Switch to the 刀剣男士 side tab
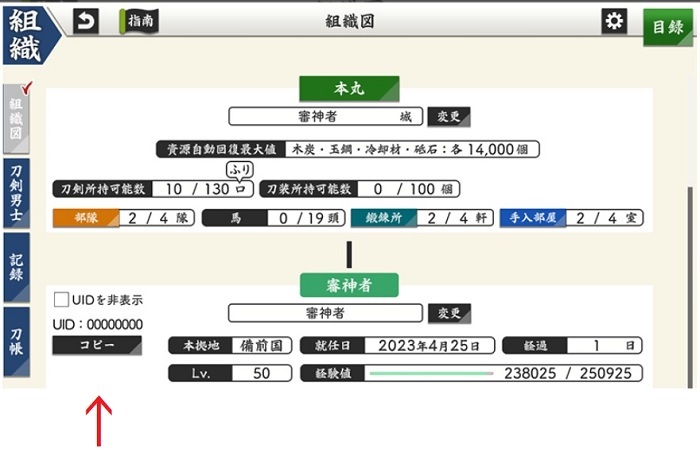This screenshot has width=700, height=461. coord(17,193)
